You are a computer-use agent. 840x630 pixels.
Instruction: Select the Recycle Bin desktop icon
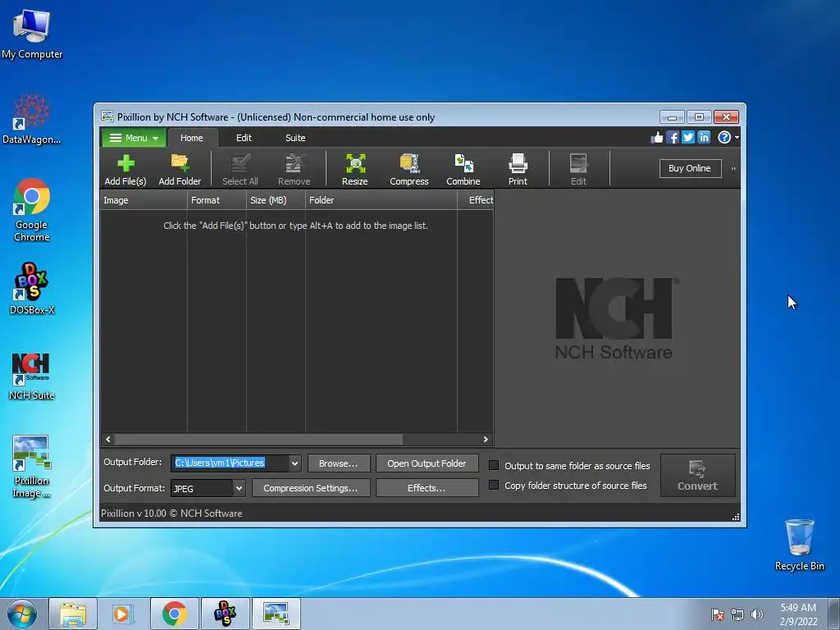[799, 545]
